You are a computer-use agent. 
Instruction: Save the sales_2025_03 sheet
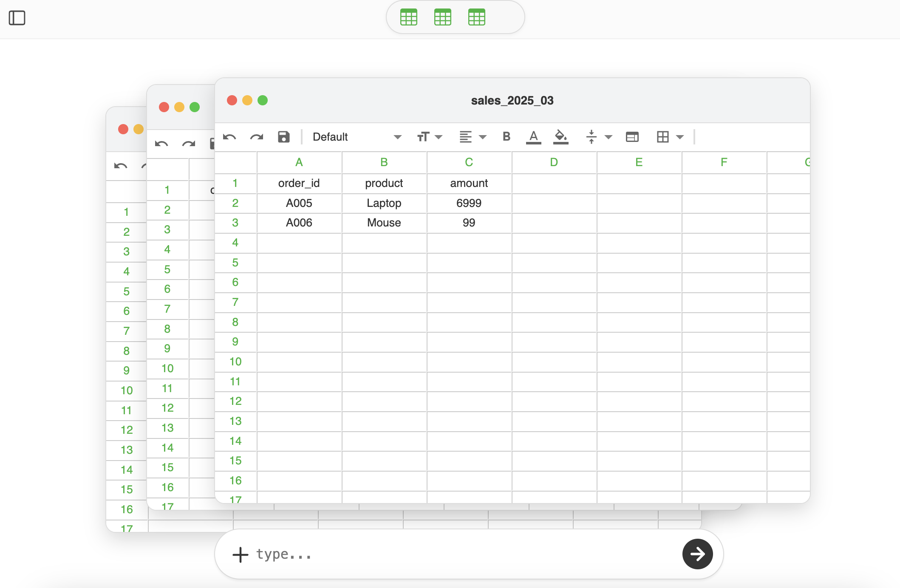(284, 137)
